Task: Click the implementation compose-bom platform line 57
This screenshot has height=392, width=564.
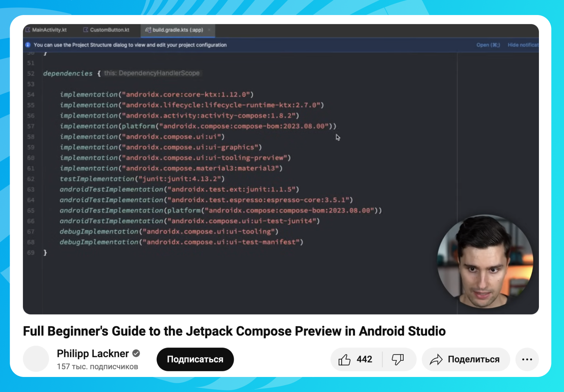Action: (198, 126)
